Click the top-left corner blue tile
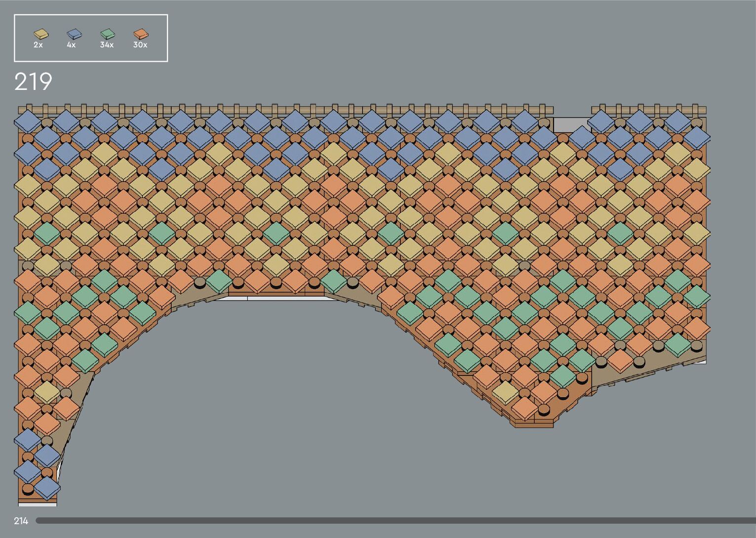The height and width of the screenshot is (538, 756). [x=28, y=122]
